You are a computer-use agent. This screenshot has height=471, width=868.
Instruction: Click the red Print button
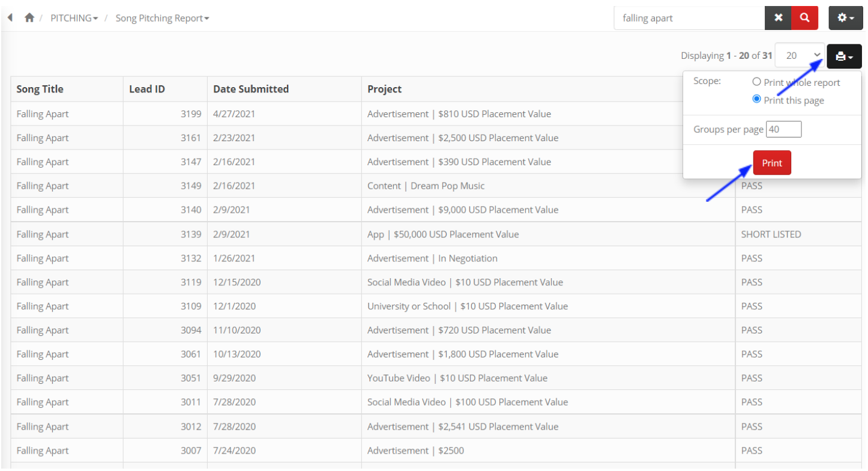point(772,163)
